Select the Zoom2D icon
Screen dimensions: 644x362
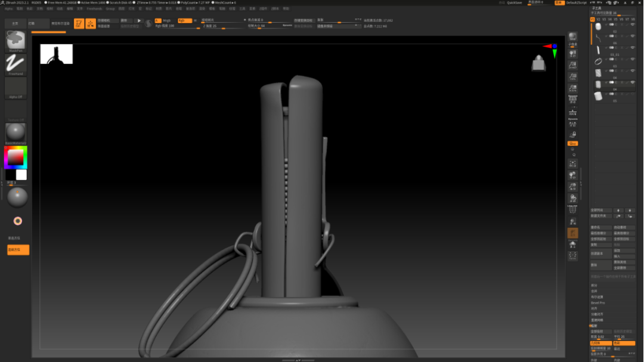572,66
